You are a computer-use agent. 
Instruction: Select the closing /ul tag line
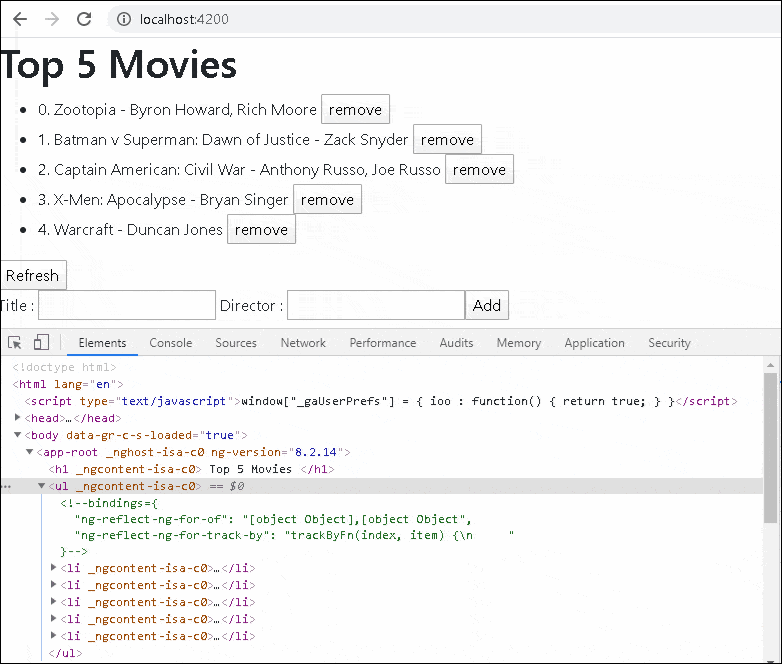(65, 653)
